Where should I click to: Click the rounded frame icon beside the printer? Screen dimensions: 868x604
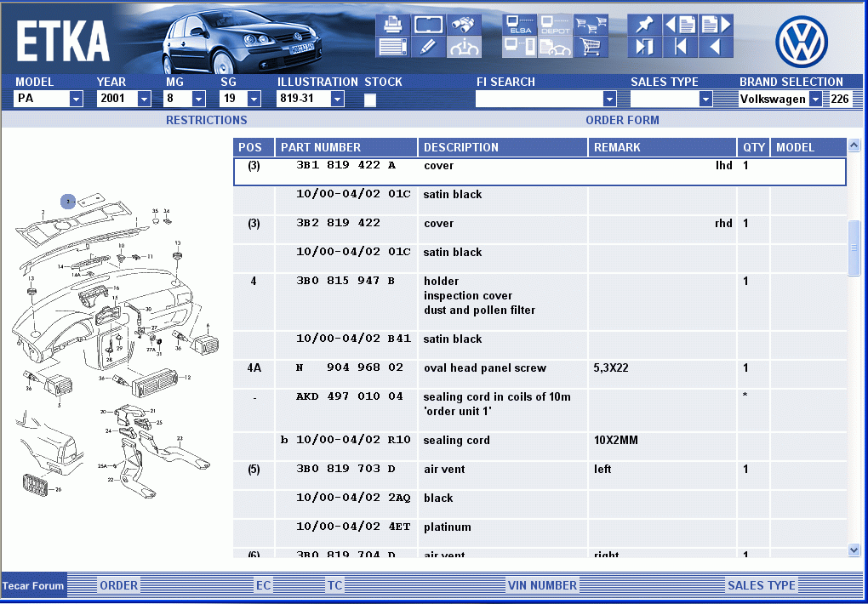click(x=428, y=25)
